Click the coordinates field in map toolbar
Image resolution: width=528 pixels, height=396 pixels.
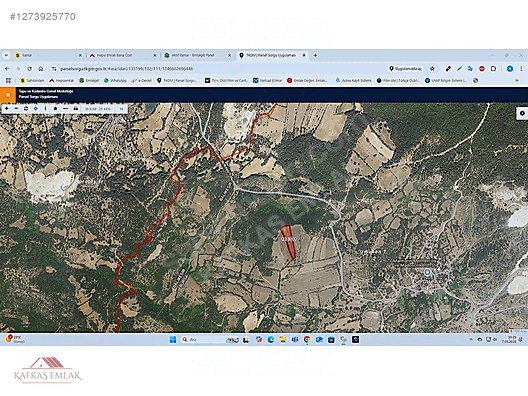(x=98, y=109)
